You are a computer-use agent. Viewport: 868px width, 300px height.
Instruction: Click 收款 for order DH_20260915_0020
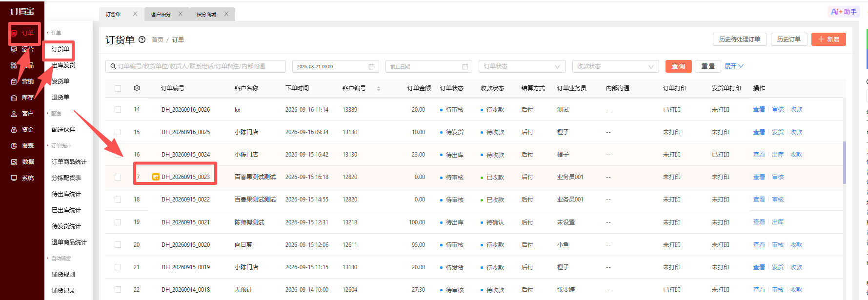pyautogui.click(x=796, y=245)
